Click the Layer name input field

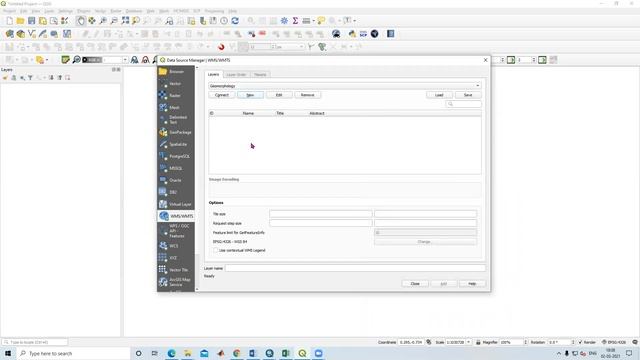click(x=355, y=268)
